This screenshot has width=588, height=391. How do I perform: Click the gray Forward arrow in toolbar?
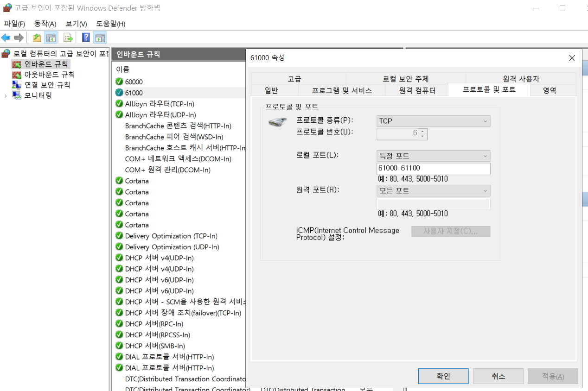click(x=19, y=38)
